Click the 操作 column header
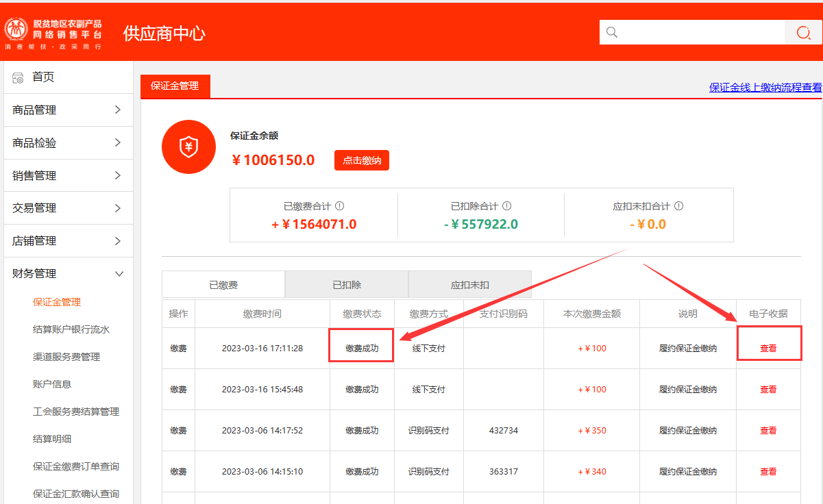Image resolution: width=823 pixels, height=504 pixels. pos(179,314)
